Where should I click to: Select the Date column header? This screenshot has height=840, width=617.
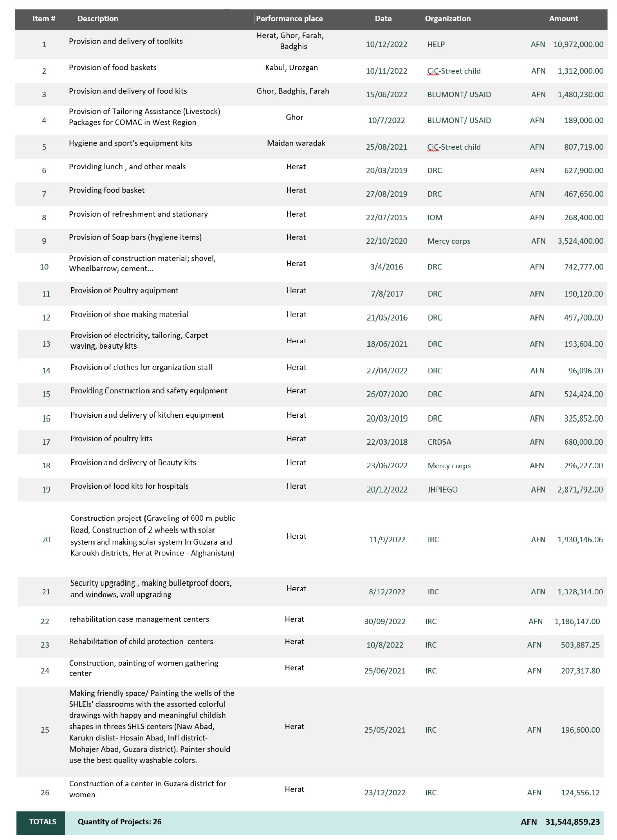pos(383,19)
